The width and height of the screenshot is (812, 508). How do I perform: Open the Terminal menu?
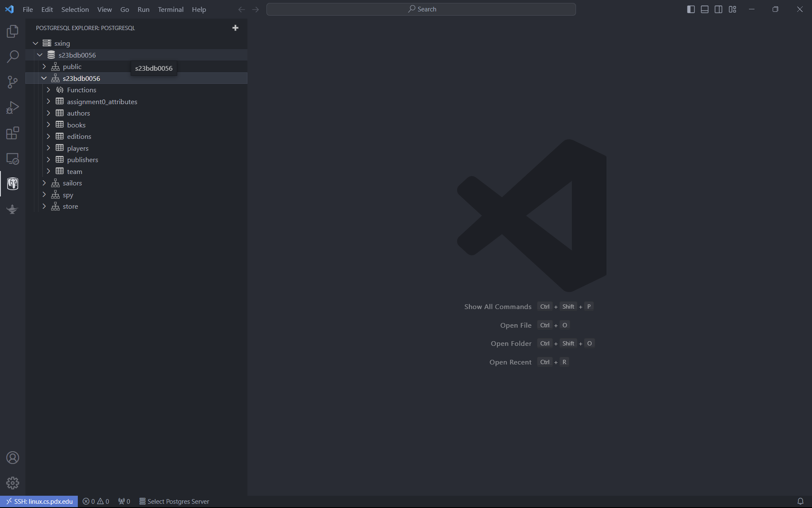click(170, 9)
